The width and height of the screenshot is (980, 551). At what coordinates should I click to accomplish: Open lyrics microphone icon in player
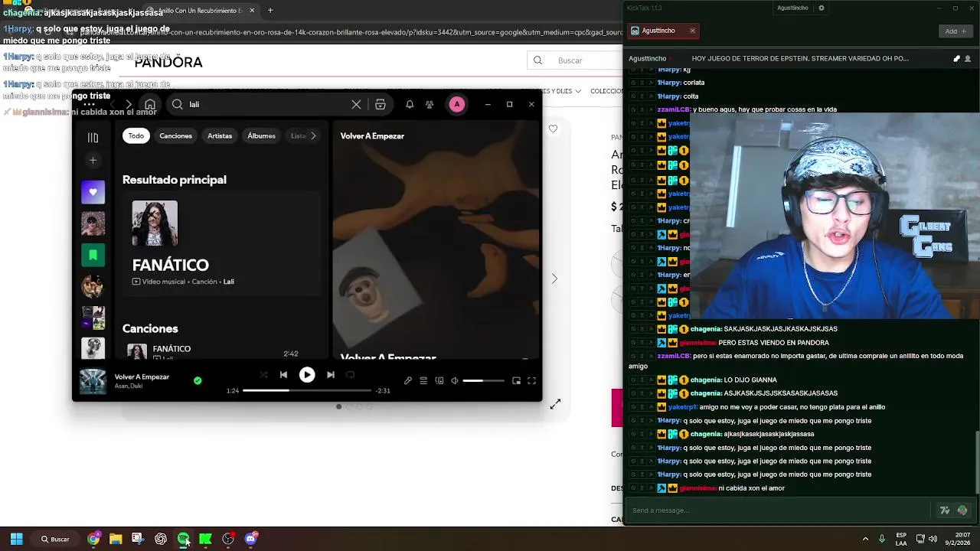pos(408,380)
